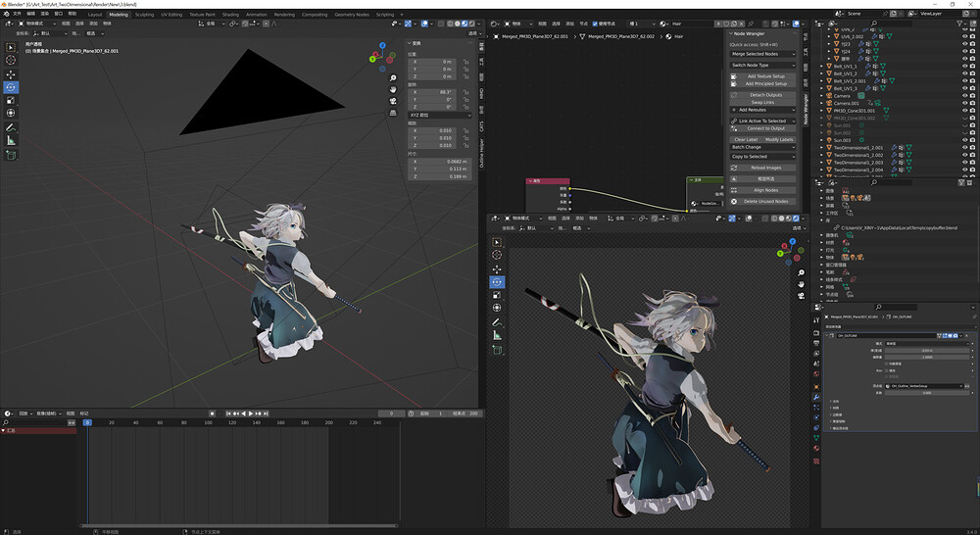Image resolution: width=980 pixels, height=535 pixels.
Task: Click the Blender logo menu
Action: pos(6,13)
